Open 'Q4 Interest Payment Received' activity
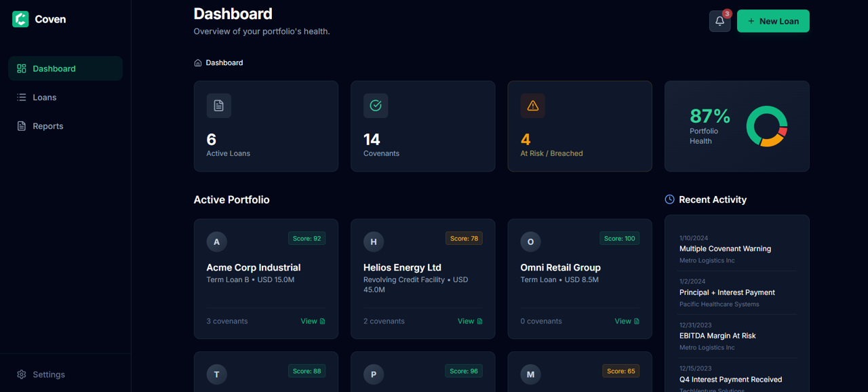Screen dimensions: 868x392 point(730,379)
